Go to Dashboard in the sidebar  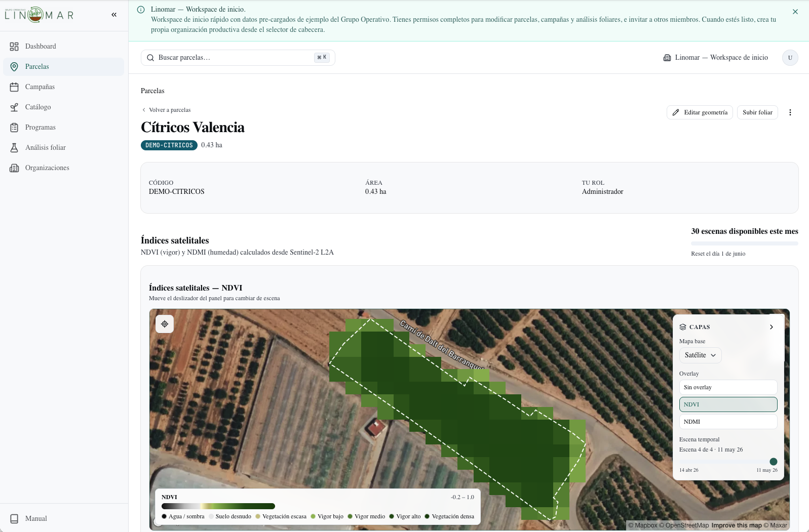63,47
